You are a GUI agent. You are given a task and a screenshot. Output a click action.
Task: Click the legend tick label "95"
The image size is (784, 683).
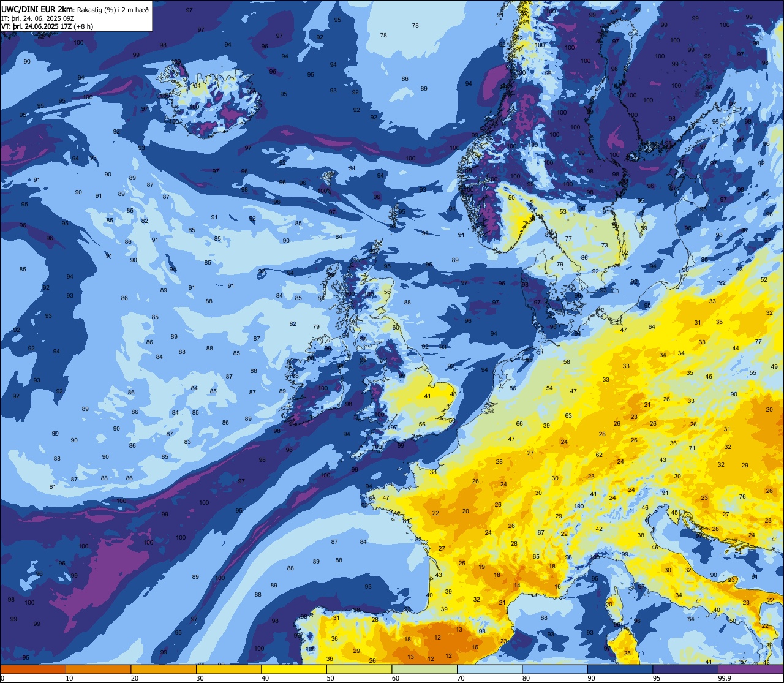pyautogui.click(x=656, y=678)
